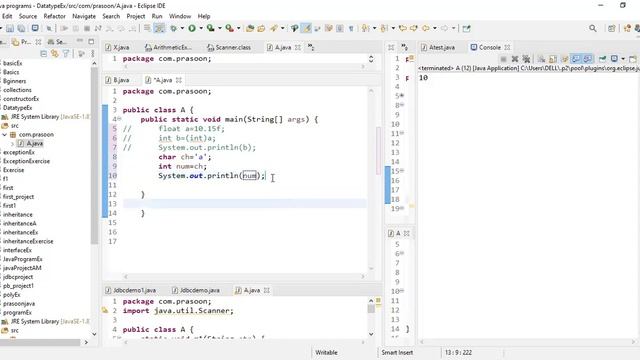Open the Navigate menu
This screenshot has width=640, height=360.
pyautogui.click(x=84, y=16)
